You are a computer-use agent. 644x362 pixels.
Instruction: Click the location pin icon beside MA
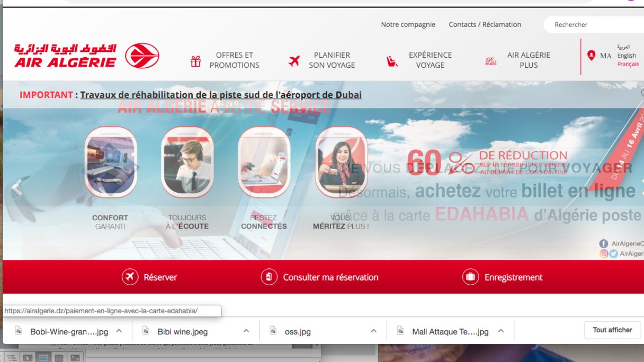coord(592,55)
